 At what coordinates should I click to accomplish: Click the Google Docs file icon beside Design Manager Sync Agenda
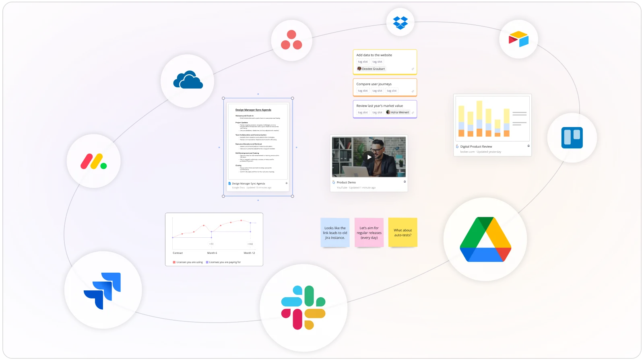229,183
